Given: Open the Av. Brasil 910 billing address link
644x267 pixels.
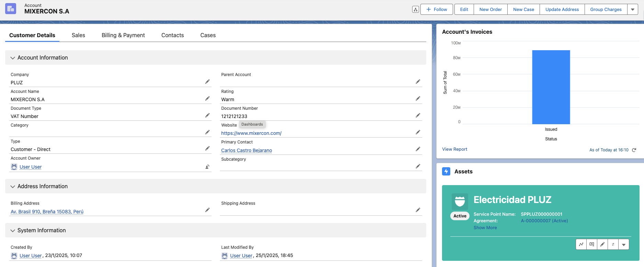Looking at the screenshot, I should coord(47,212).
